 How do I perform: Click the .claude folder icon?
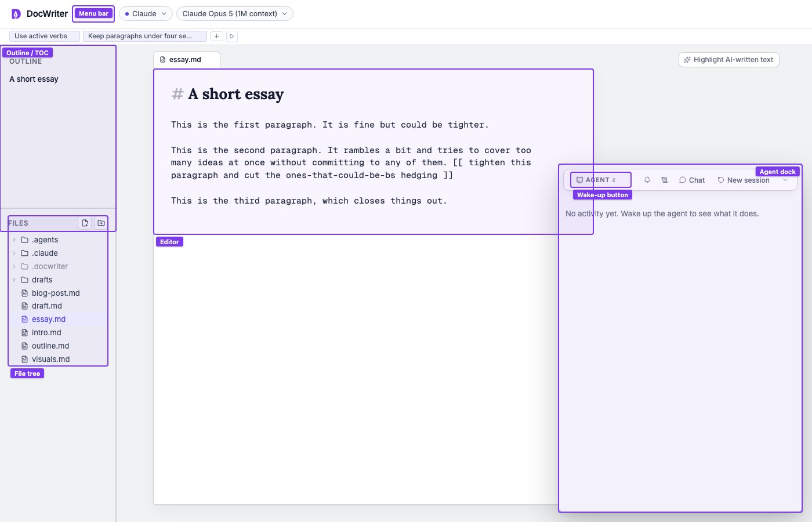pos(24,253)
